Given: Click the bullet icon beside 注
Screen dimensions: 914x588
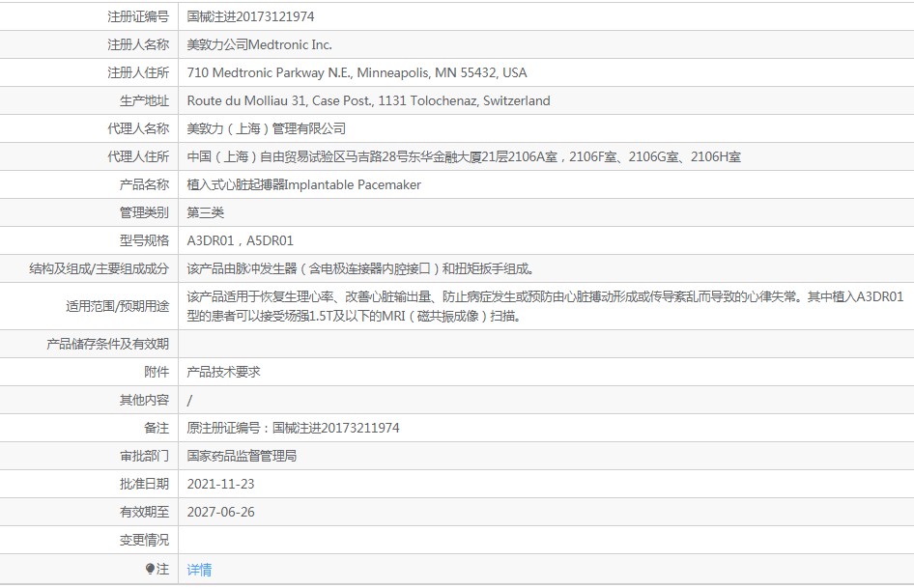Looking at the screenshot, I should click(x=150, y=569).
